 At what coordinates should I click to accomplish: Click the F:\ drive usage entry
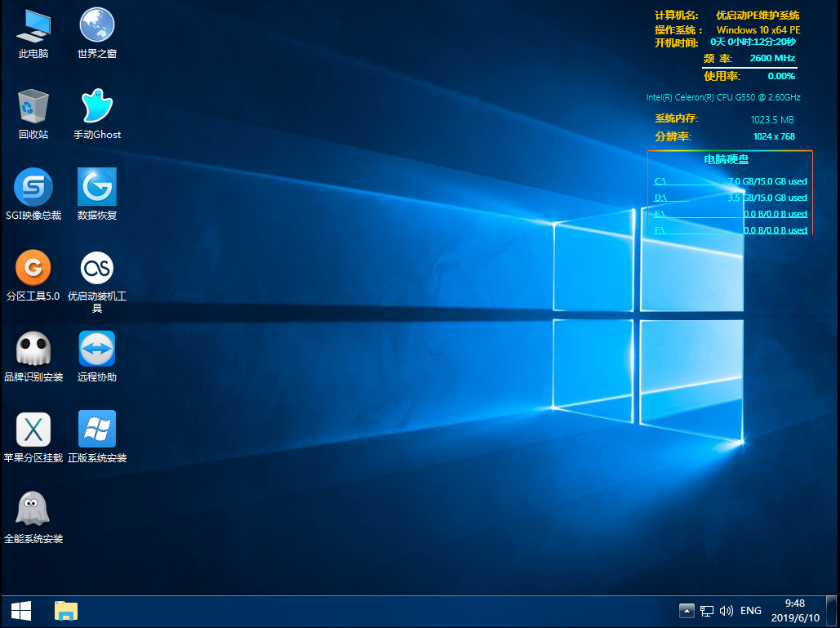731,229
